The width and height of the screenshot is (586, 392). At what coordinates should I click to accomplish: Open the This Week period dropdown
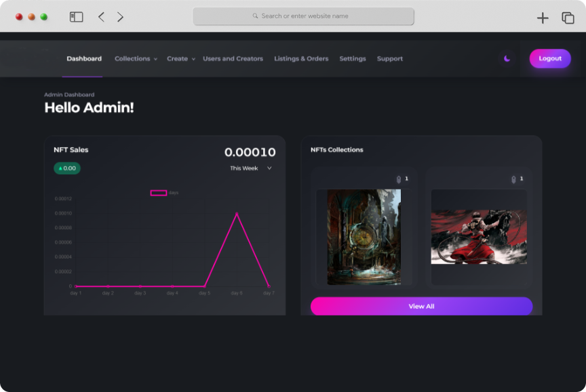(x=250, y=168)
